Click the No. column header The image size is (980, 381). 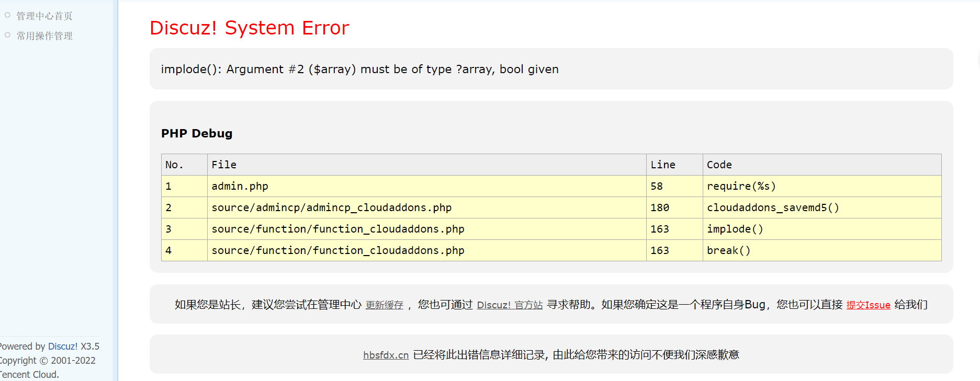click(184, 165)
